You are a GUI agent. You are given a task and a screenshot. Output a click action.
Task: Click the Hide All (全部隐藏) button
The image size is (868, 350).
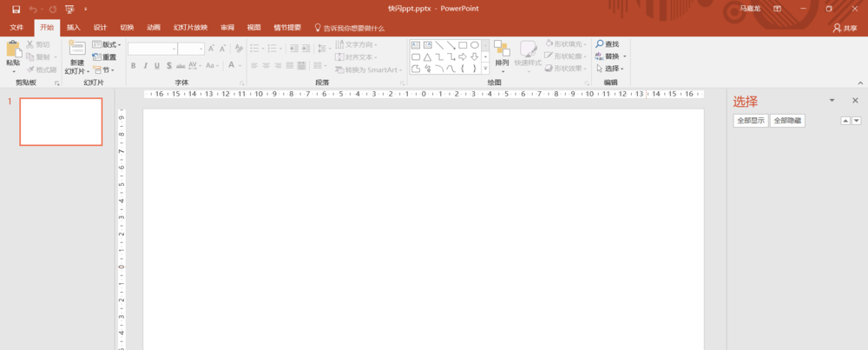pyautogui.click(x=787, y=121)
